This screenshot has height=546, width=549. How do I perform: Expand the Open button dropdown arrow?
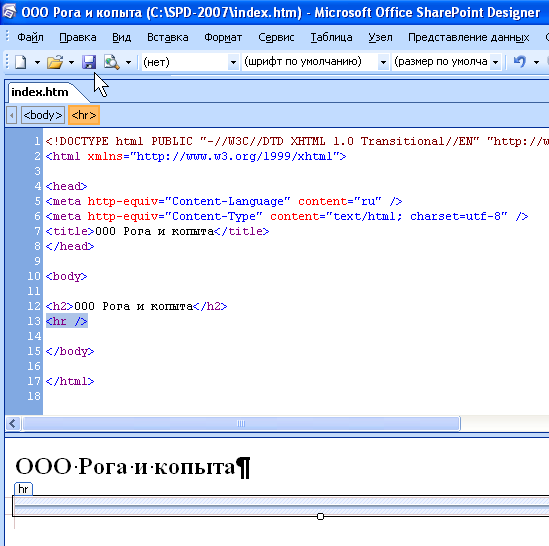tap(71, 63)
